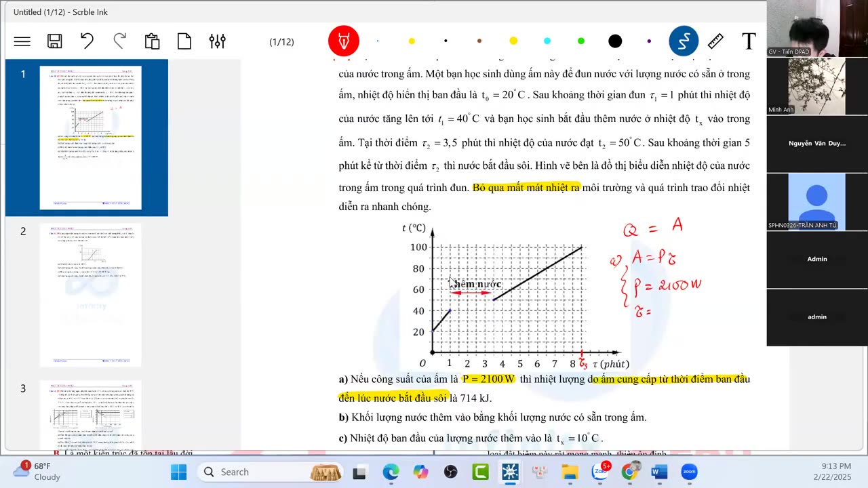This screenshot has height=488, width=868.
Task: Pick the large black pen dot
Action: click(x=615, y=41)
